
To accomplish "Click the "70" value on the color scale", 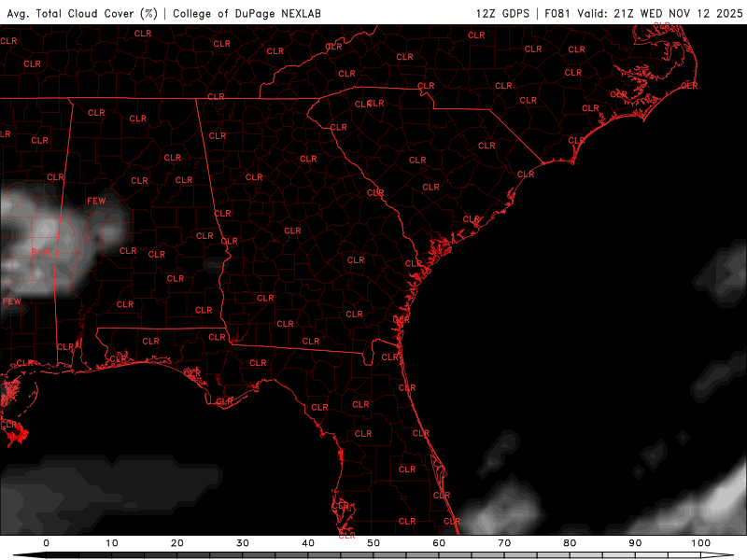I will click(504, 543).
